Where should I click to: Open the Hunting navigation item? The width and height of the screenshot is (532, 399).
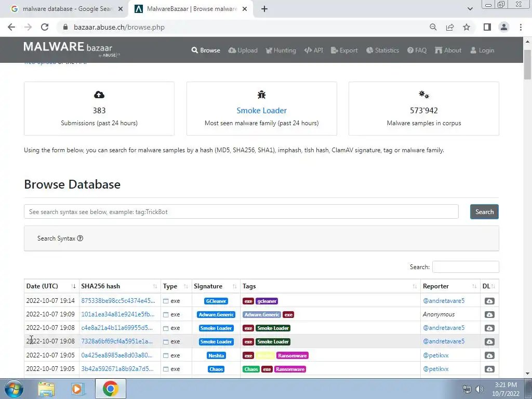coord(281,50)
